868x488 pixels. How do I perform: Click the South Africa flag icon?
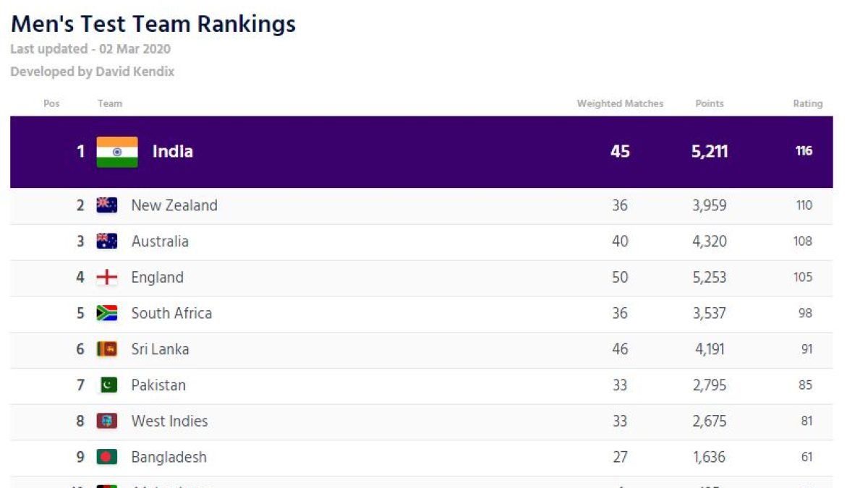point(107,313)
